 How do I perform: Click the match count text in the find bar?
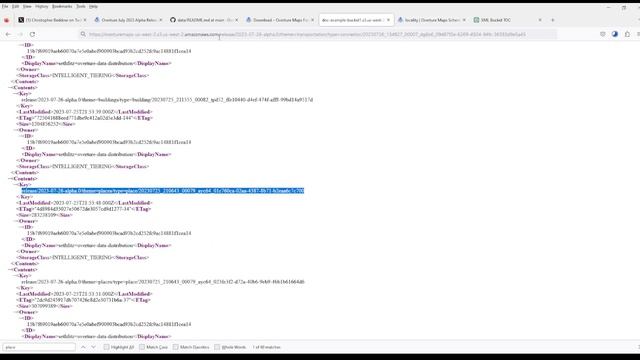(x=267, y=347)
